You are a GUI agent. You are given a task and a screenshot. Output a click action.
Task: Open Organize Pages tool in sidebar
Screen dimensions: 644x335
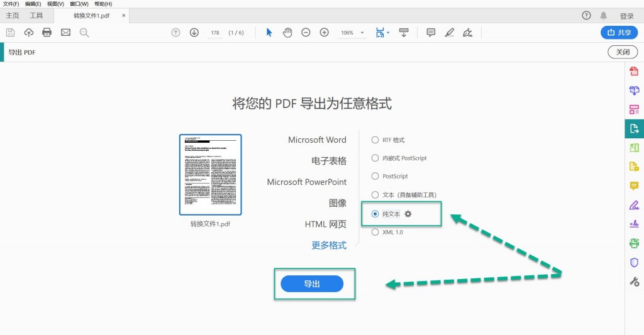634,109
